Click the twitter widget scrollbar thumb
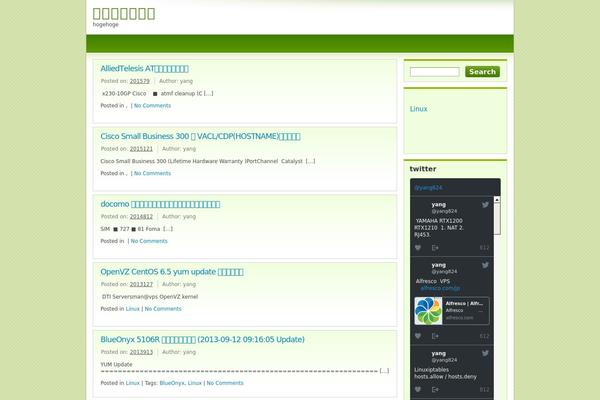 click(497, 219)
